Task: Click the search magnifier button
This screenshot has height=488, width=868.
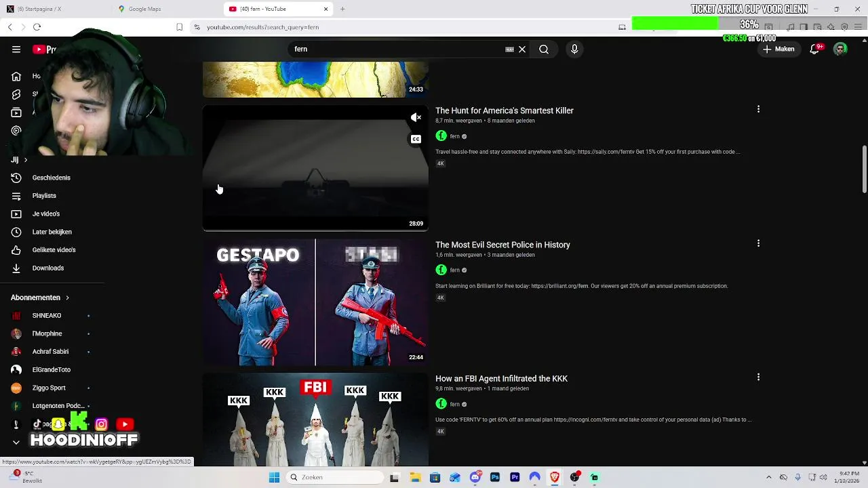Action: point(544,49)
